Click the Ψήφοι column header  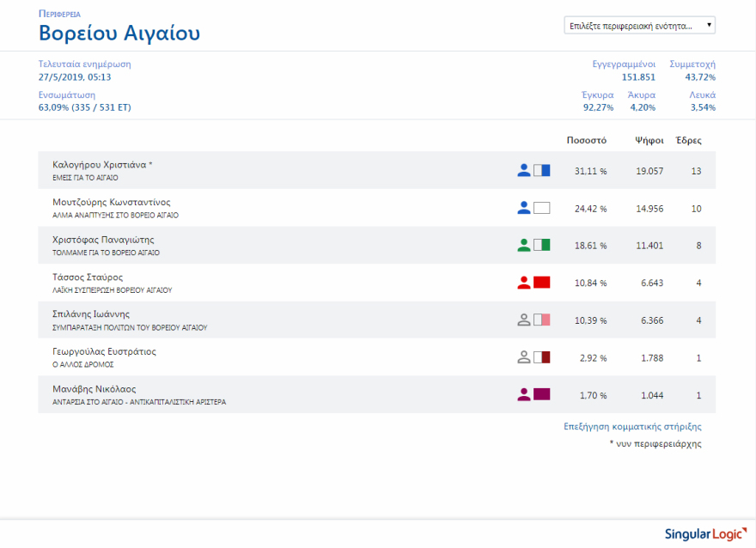tap(649, 140)
